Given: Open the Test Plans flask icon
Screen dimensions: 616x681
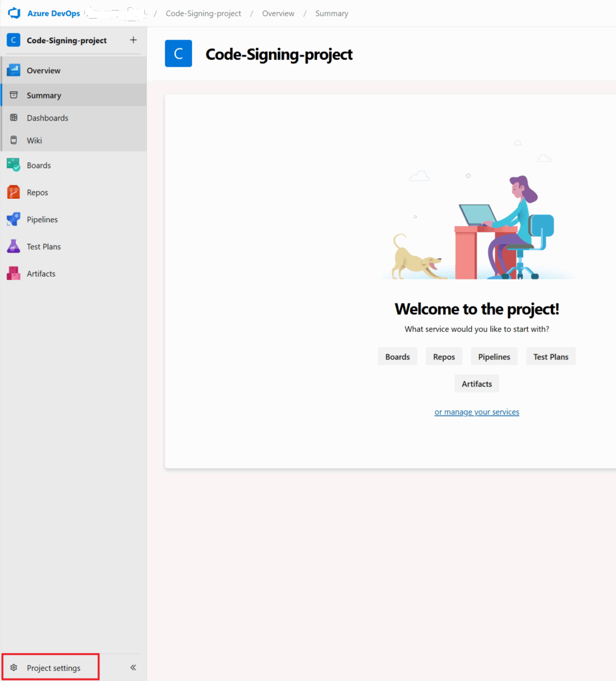Looking at the screenshot, I should tap(13, 247).
